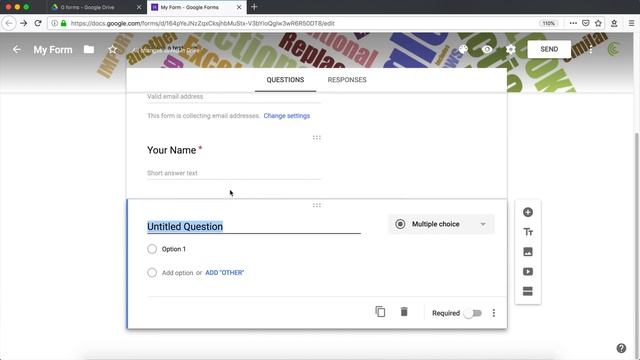Click the My Form title
This screenshot has width=640, height=360.
pos(53,49)
